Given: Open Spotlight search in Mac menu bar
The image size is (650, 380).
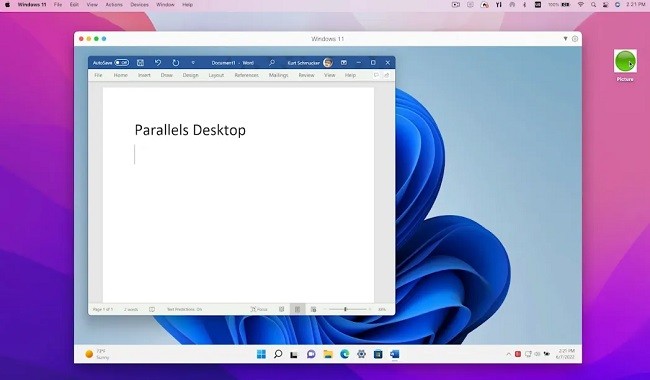Looking at the screenshot, I should coord(594,5).
